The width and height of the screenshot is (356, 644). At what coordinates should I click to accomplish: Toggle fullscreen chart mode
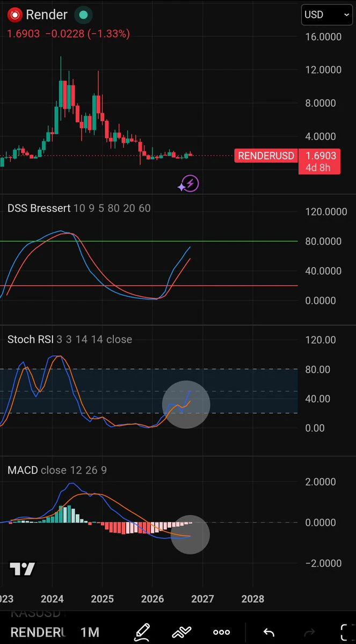(x=346, y=632)
